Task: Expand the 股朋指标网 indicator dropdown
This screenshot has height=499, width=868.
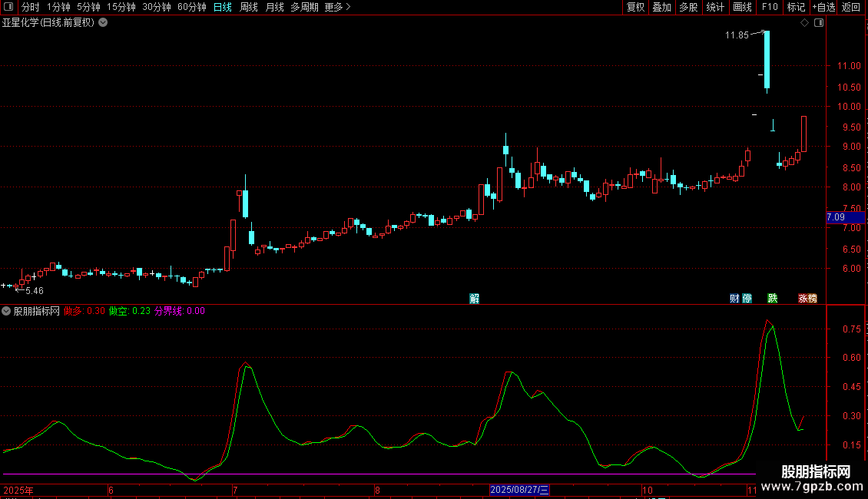Action: (x=7, y=311)
